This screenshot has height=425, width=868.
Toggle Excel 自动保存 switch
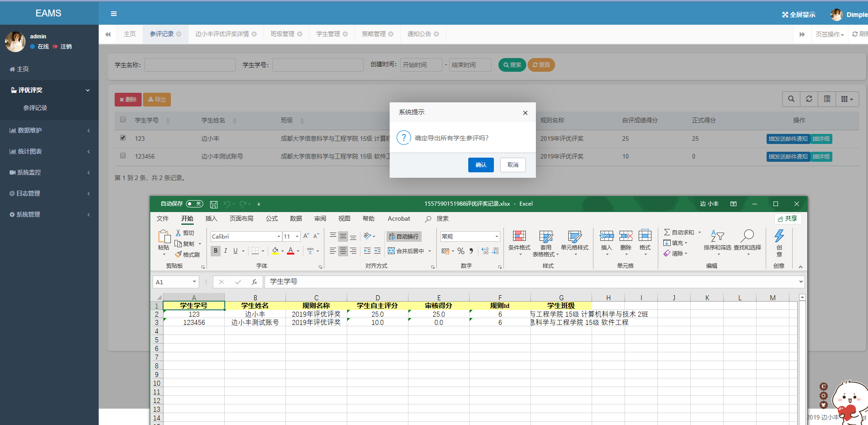pos(195,204)
